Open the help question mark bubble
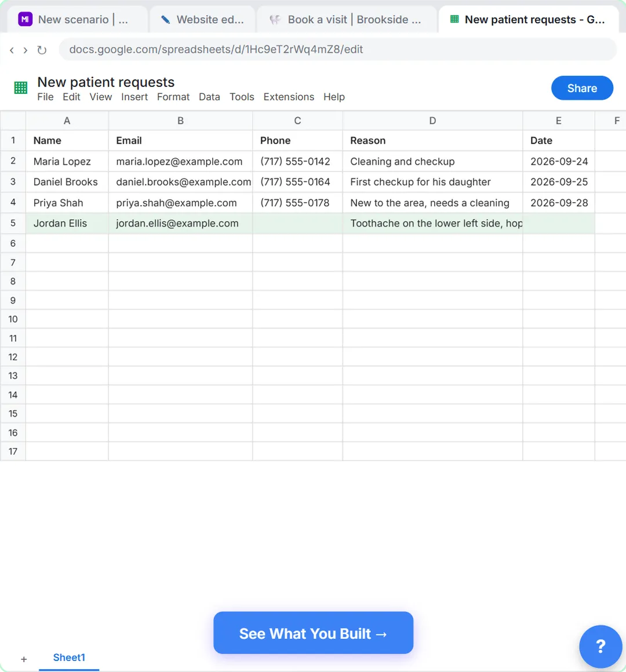This screenshot has width=626, height=672. [600, 647]
